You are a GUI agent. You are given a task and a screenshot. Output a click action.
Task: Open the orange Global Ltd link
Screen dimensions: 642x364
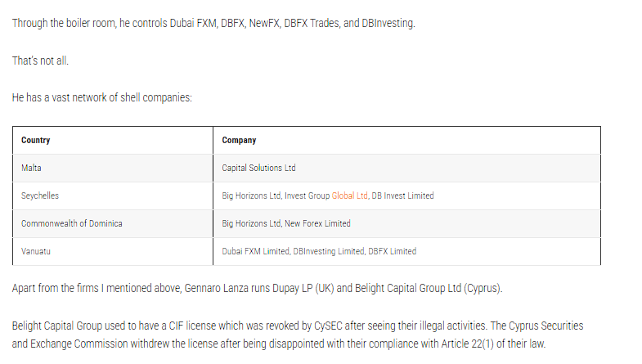[x=350, y=195]
